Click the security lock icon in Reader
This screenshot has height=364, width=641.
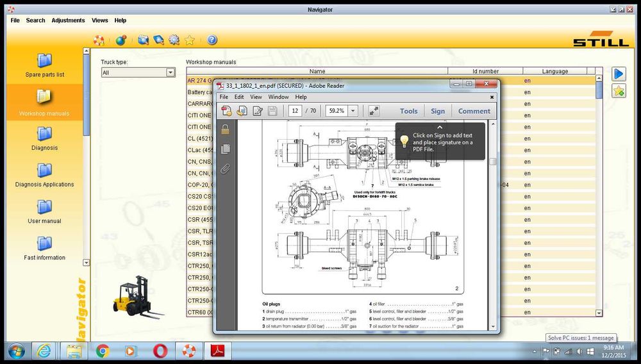pos(225,129)
